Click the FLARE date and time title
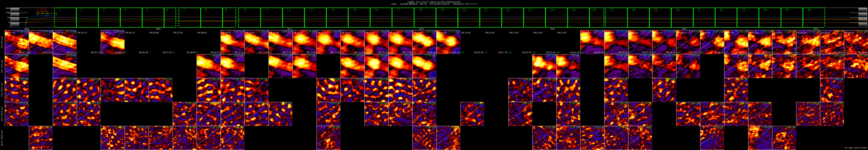 pyautogui.click(x=434, y=2)
